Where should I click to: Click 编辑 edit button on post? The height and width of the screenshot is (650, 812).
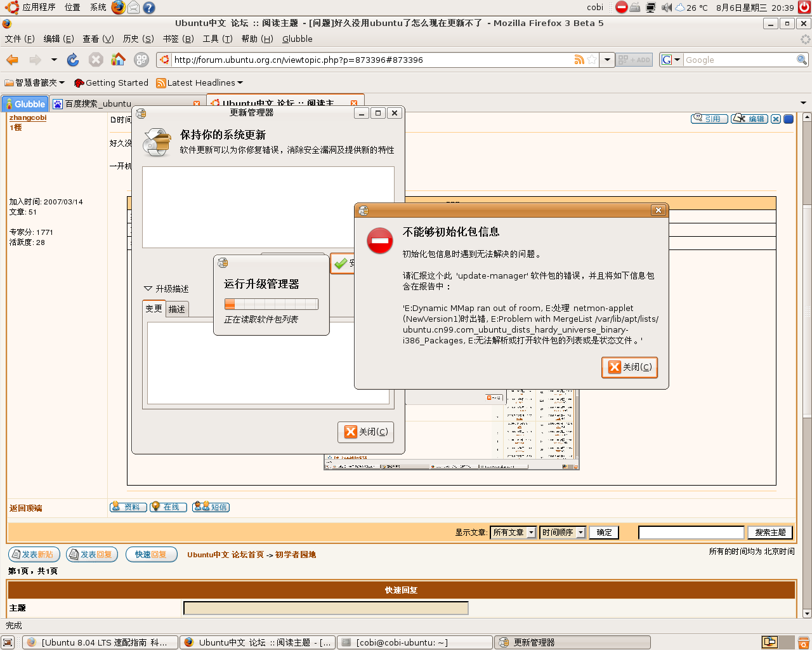point(749,119)
